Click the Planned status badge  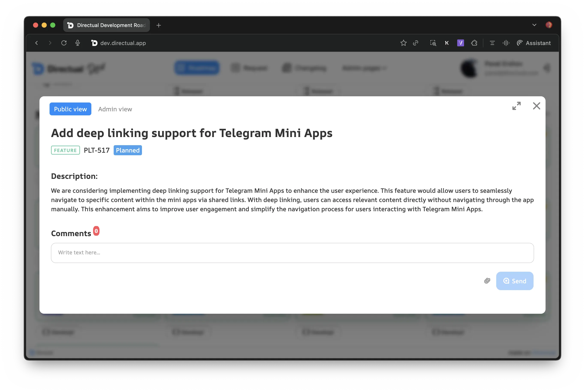[x=128, y=150]
